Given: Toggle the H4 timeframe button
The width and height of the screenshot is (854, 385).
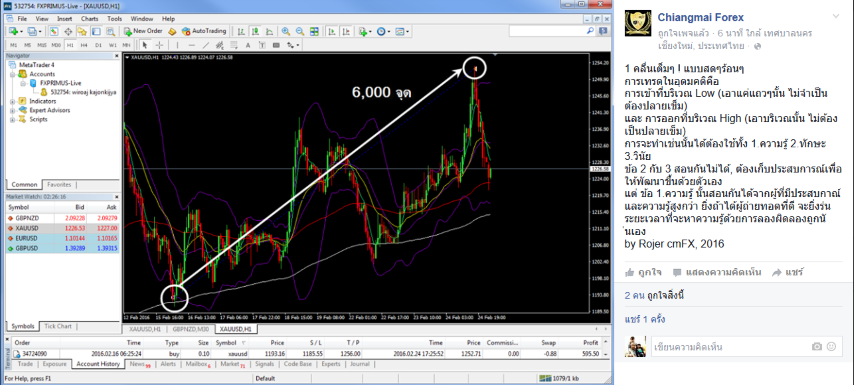Looking at the screenshot, I should tap(84, 45).
